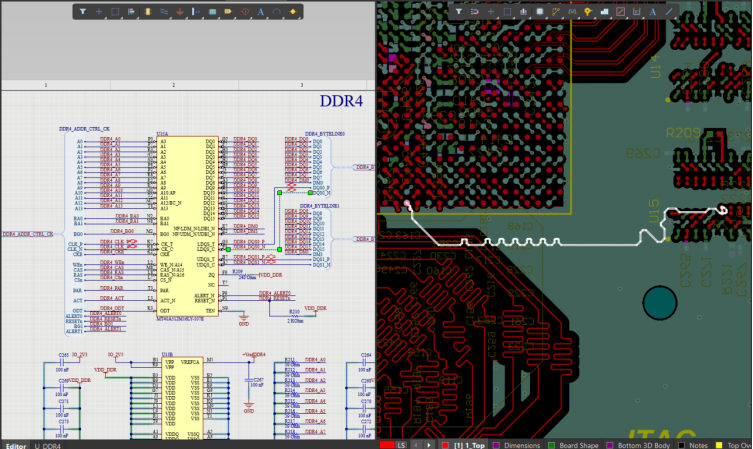753x449 pixels.
Task: Select the Place Via tool in PCB toolbar
Action: point(588,12)
